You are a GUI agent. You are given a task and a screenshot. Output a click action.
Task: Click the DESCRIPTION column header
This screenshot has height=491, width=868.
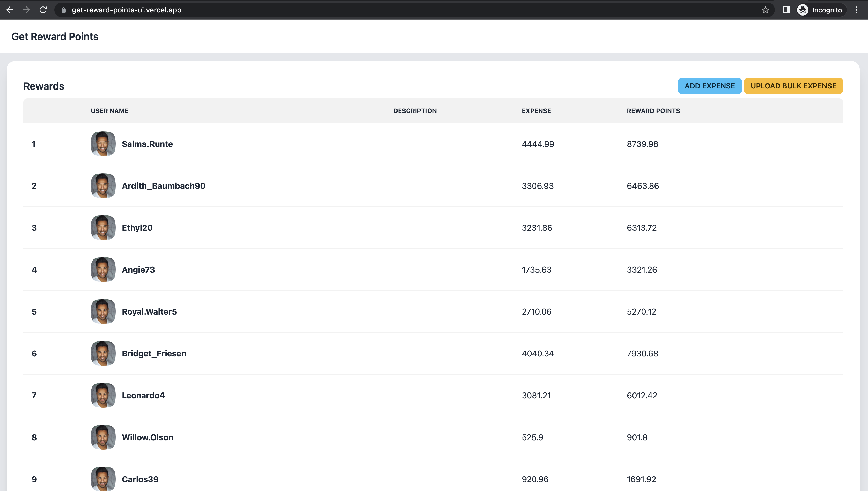[415, 111]
